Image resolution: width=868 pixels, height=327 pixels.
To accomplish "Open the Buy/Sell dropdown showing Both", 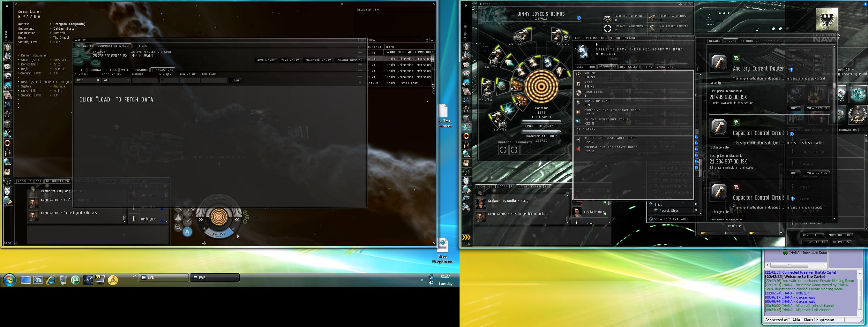I will click(88, 80).
